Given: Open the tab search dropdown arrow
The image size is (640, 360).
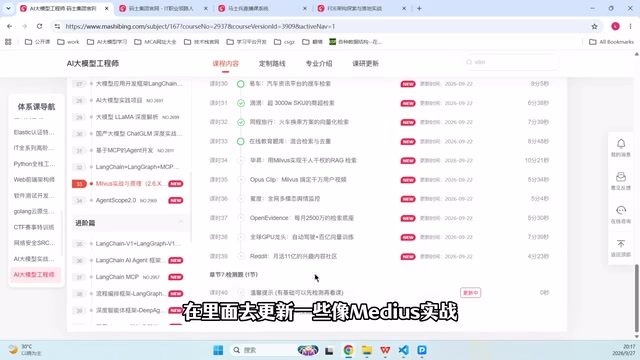Looking at the screenshot, I should point(8,8).
